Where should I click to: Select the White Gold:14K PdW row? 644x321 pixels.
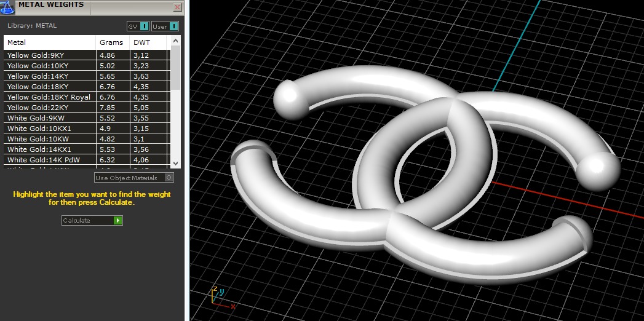[x=87, y=160]
